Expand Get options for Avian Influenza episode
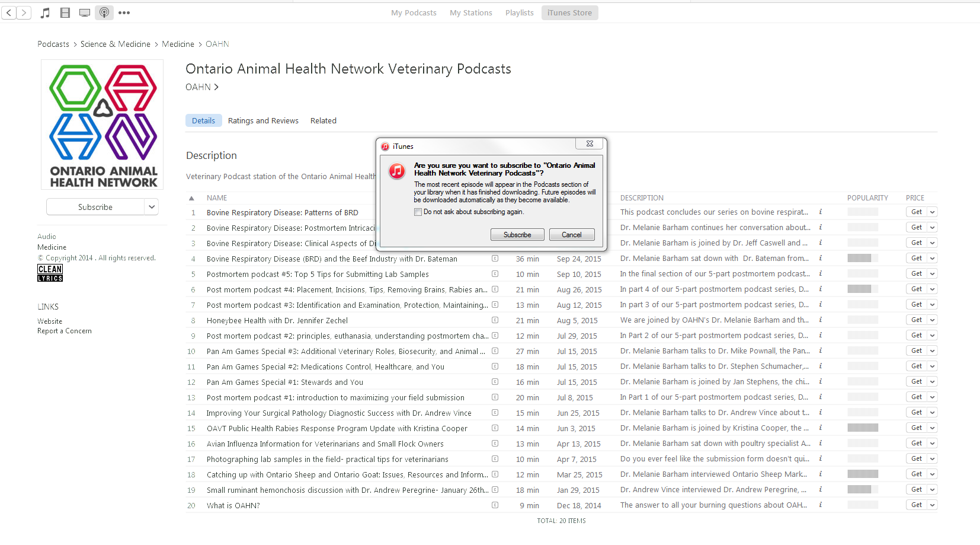Viewport: 980px width, 545px height. [932, 443]
